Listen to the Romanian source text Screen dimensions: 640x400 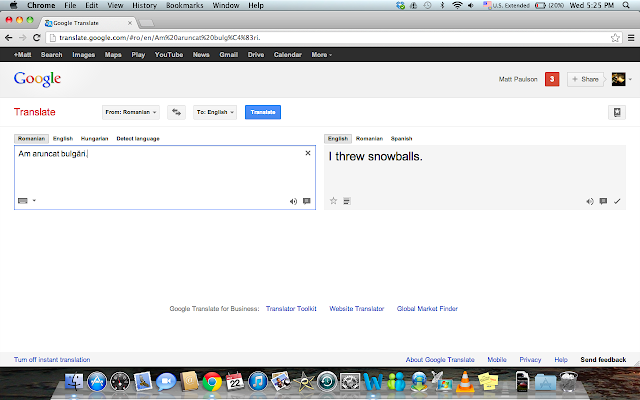tap(293, 201)
